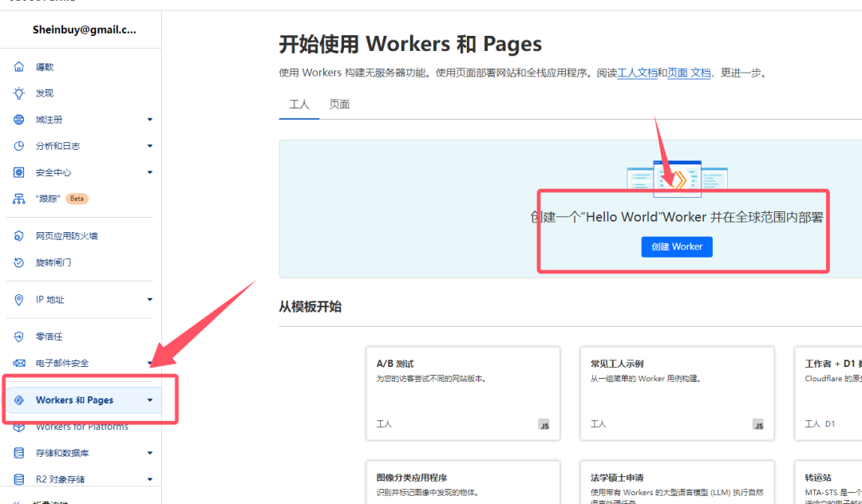Select the 法学硕士申请 template card

pyautogui.click(x=678, y=482)
